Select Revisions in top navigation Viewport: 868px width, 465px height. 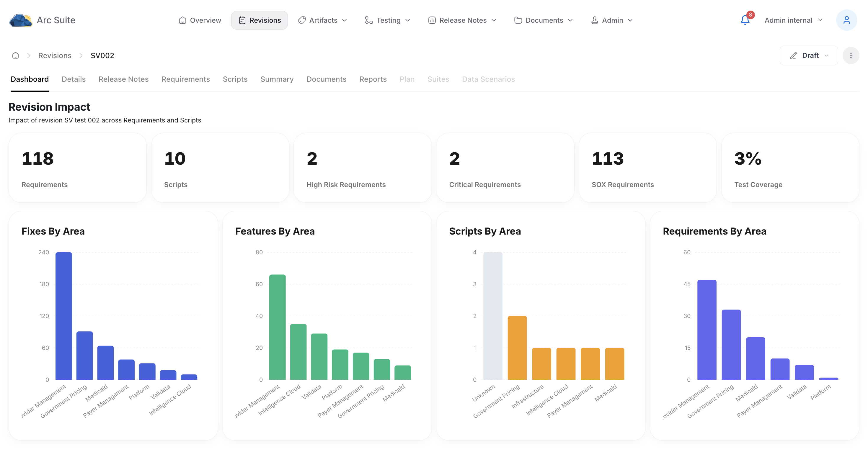(259, 20)
